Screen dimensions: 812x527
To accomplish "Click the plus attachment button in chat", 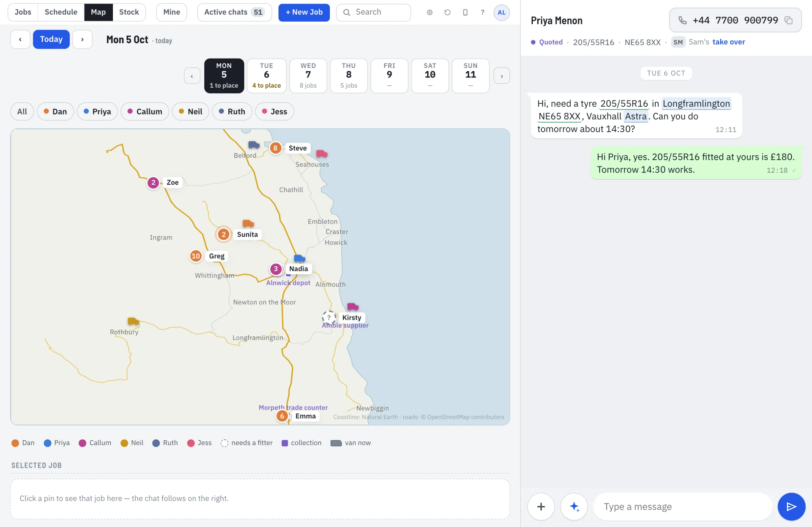I will (x=541, y=506).
